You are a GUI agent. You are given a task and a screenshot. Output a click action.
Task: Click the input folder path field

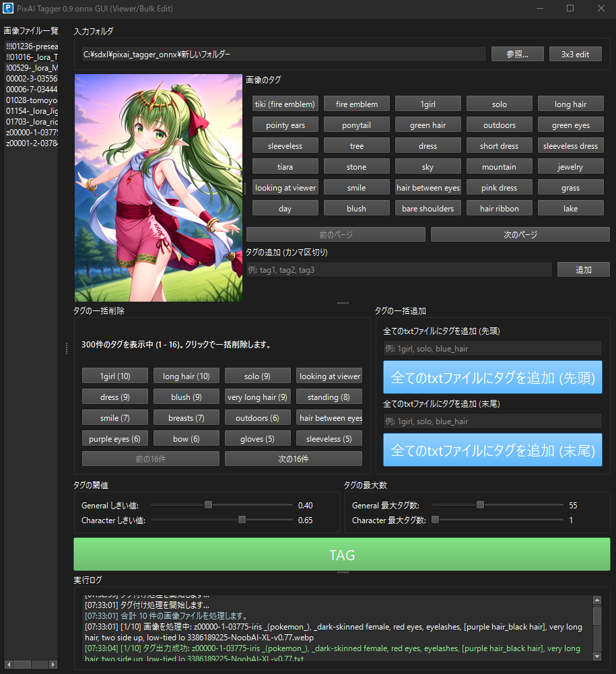283,54
